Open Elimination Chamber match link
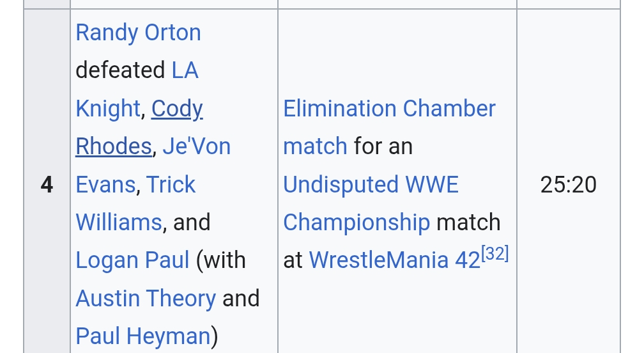This screenshot has width=644, height=353. coord(388,109)
